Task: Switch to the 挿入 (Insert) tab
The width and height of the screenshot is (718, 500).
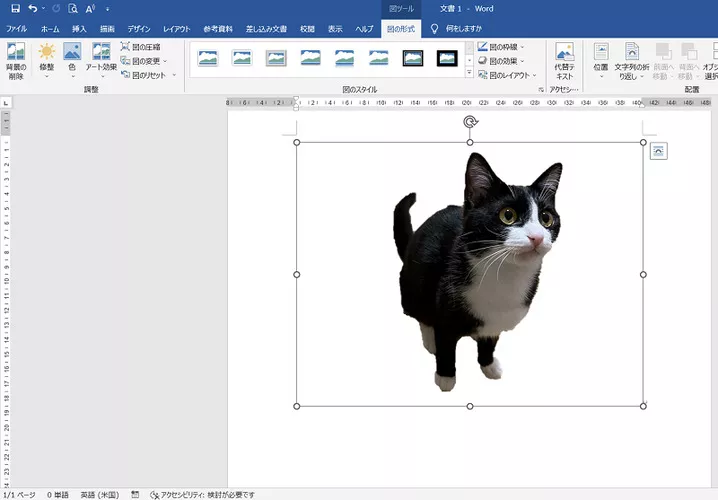Action: coord(79,29)
